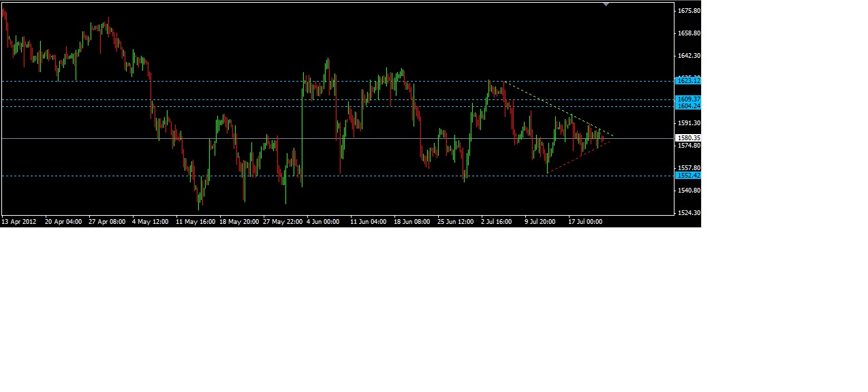
Task: Click the 4 May 12:00 time label
Action: [x=151, y=221]
